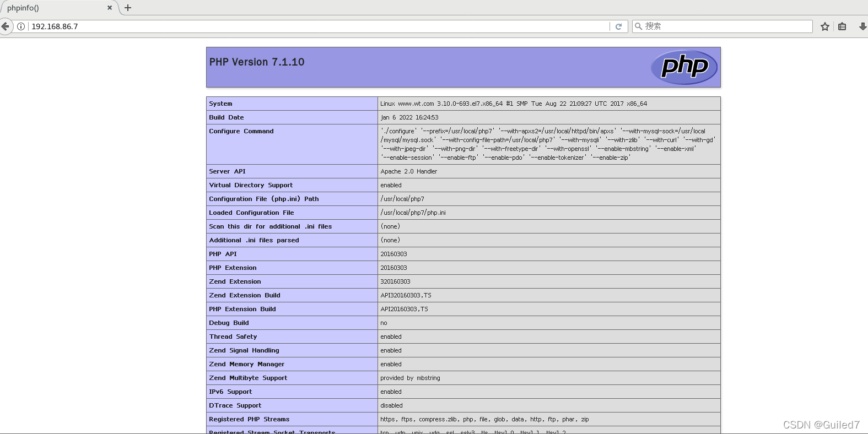Select the API320160303,TS value

tap(406, 295)
